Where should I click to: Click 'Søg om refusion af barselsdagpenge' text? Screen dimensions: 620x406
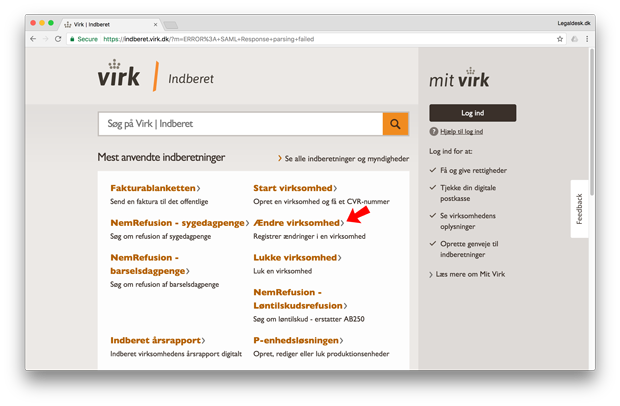click(x=164, y=284)
